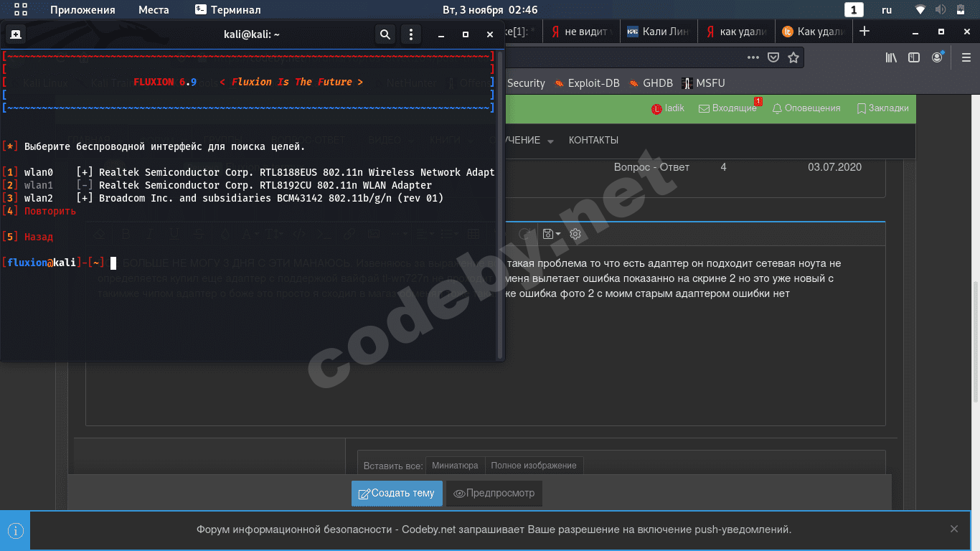Image resolution: width=980 pixels, height=551 pixels.
Task: Click the Save to Pocket icon
Action: [x=773, y=57]
